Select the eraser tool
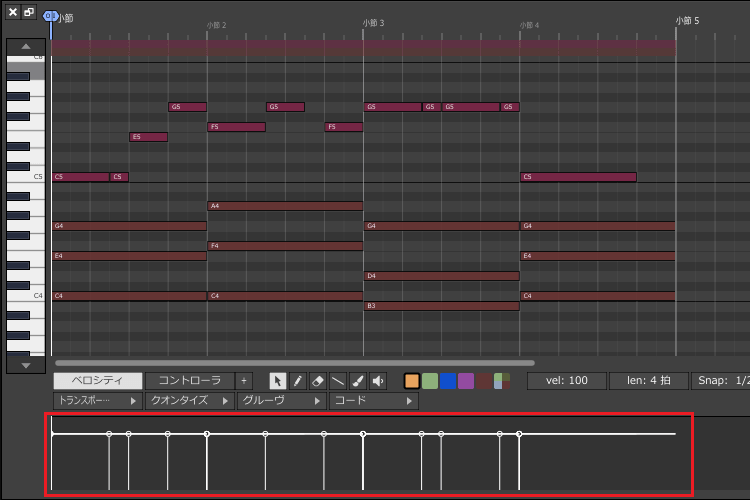The image size is (750, 500). point(318,381)
